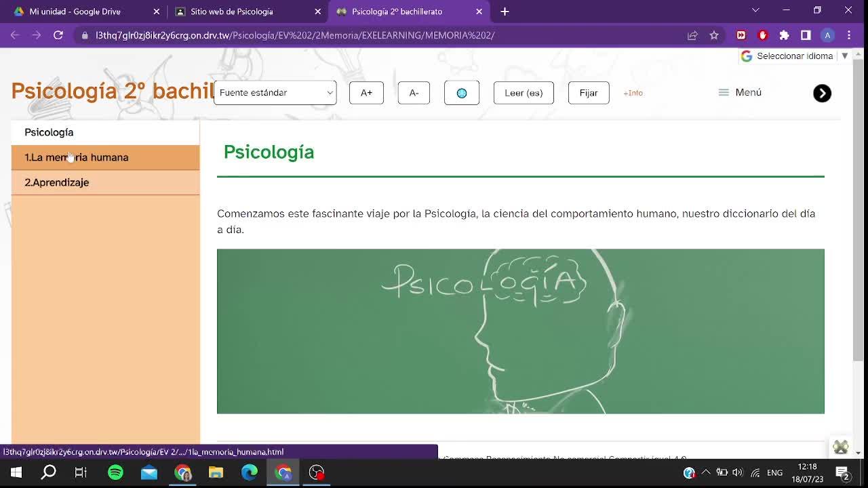Increase font size with A+
Viewport: 868px width, 488px height.
point(366,93)
